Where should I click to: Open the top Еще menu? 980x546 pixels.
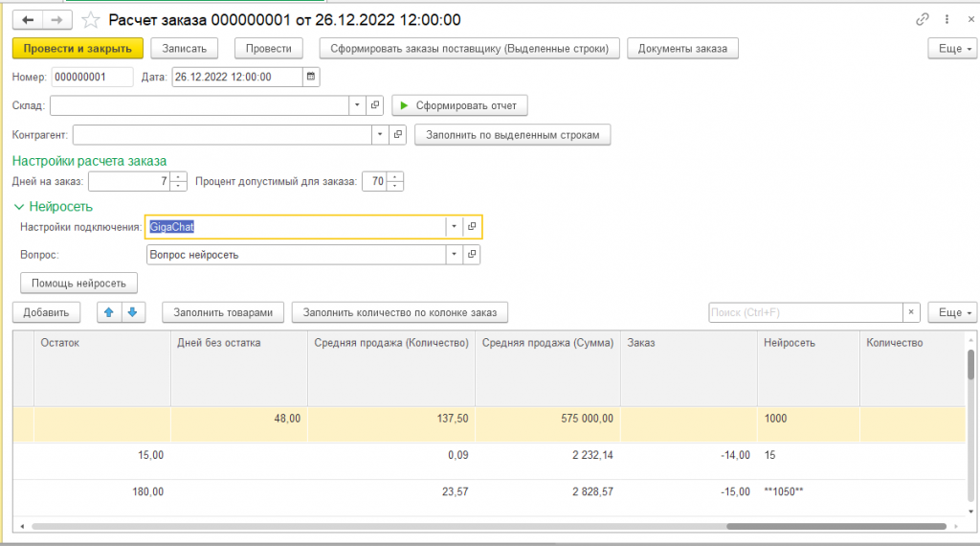point(952,48)
